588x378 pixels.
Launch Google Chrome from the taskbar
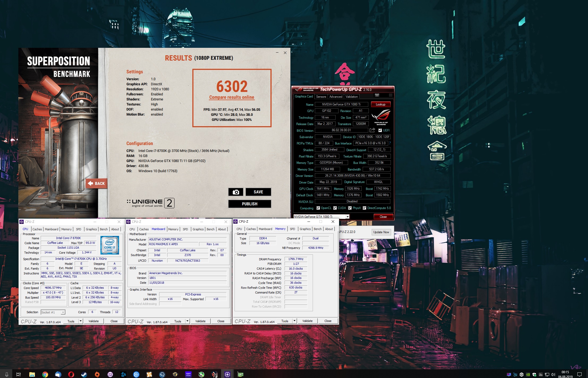45,374
